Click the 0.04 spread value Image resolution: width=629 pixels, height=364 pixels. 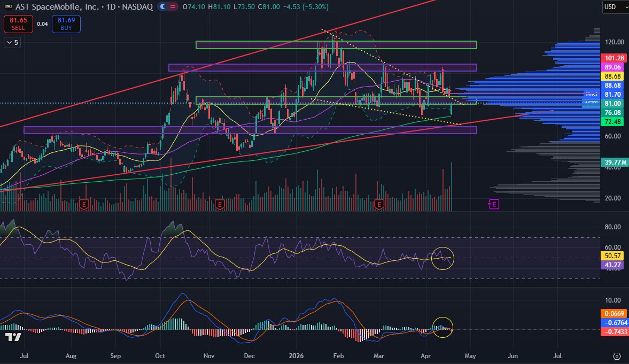(42, 24)
